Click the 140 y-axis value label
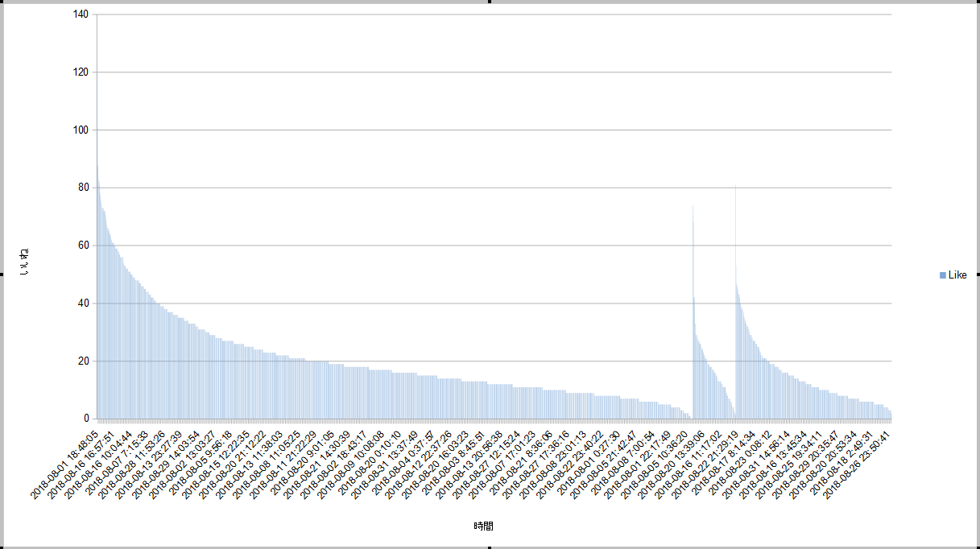The height and width of the screenshot is (549, 980). click(81, 14)
